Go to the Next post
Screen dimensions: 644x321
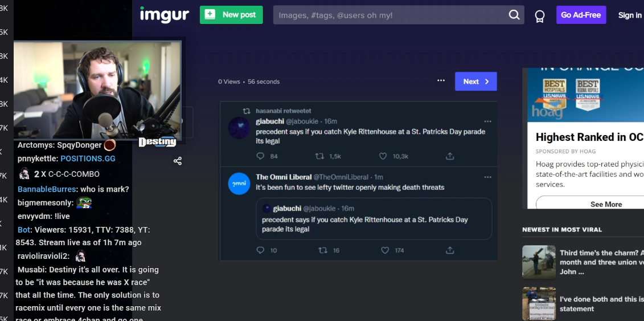pyautogui.click(x=475, y=82)
